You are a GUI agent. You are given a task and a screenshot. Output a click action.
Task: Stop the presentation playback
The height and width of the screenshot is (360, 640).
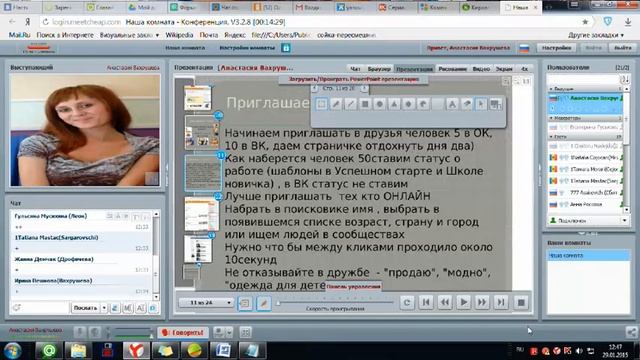click(521, 302)
